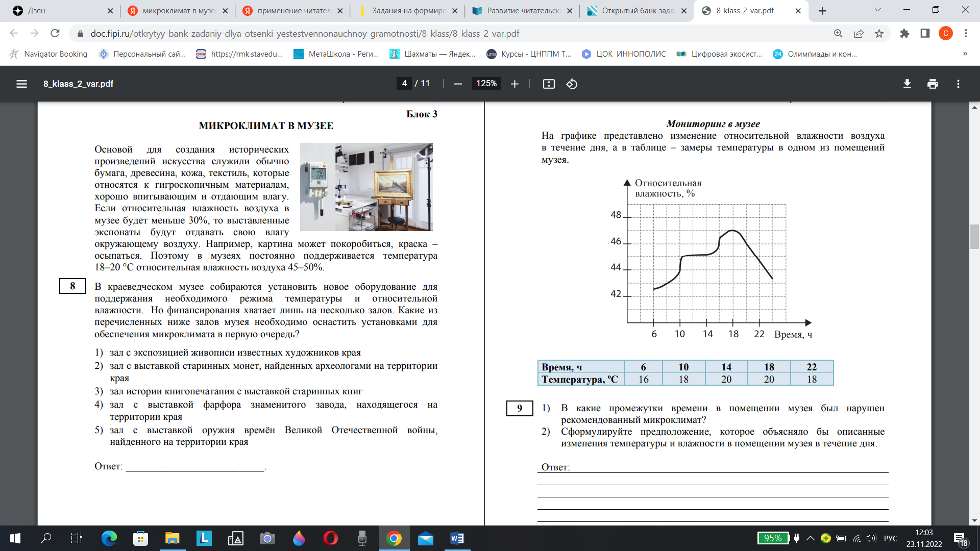The width and height of the screenshot is (980, 551).
Task: Click the Температура, °C table row label
Action: tap(580, 379)
